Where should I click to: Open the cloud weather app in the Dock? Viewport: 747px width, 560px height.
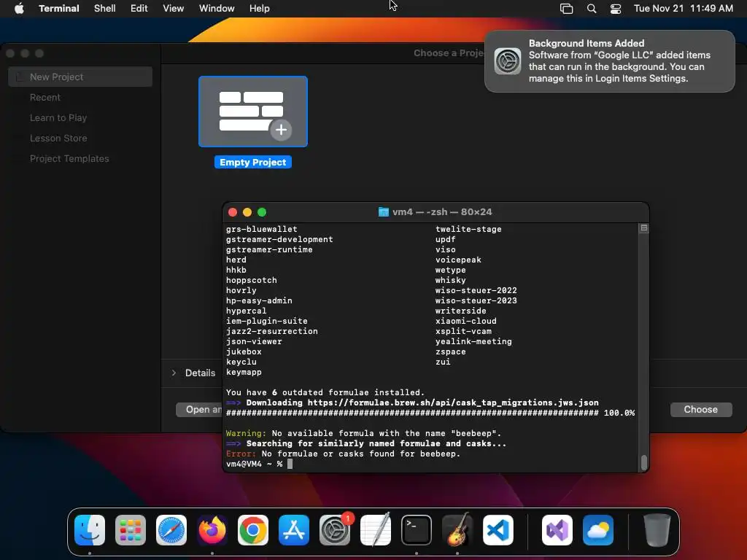(598, 530)
